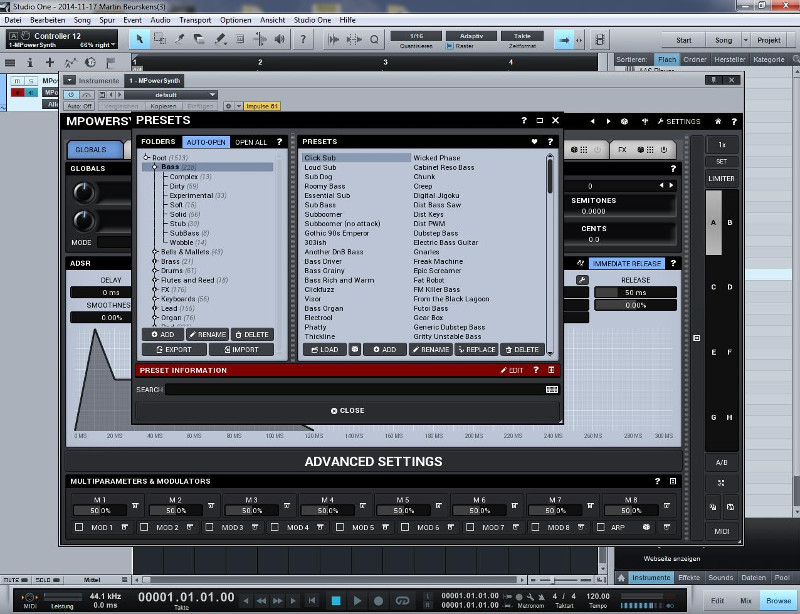Click the toolbar help question mark
This screenshot has height=614, width=800.
tap(303, 39)
